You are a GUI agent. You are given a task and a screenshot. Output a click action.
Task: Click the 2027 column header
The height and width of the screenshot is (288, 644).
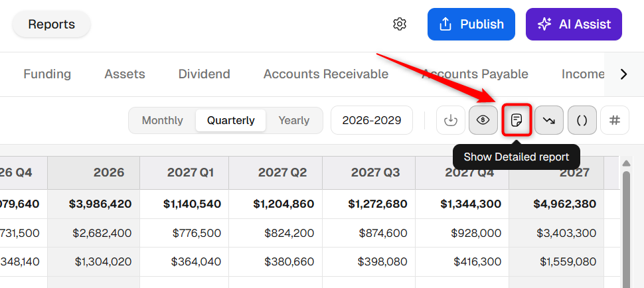(x=556, y=173)
